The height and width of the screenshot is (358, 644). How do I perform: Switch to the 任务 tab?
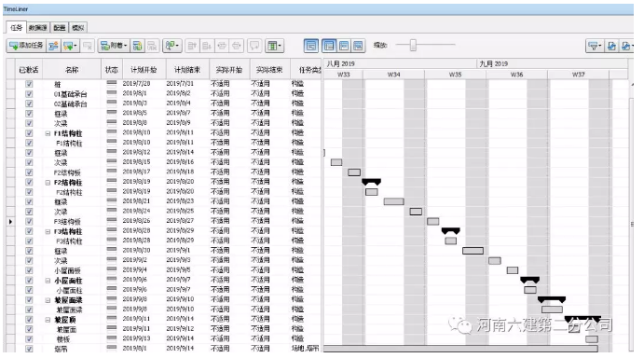17,28
